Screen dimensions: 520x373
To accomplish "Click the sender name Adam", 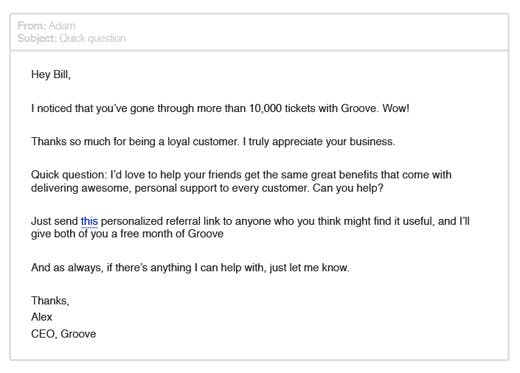I will point(62,26).
